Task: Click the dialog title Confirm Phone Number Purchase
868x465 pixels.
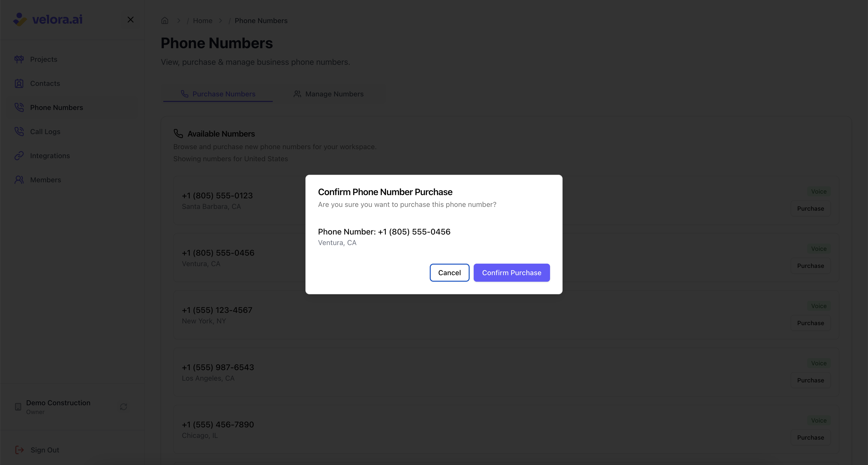Action: 385,192
